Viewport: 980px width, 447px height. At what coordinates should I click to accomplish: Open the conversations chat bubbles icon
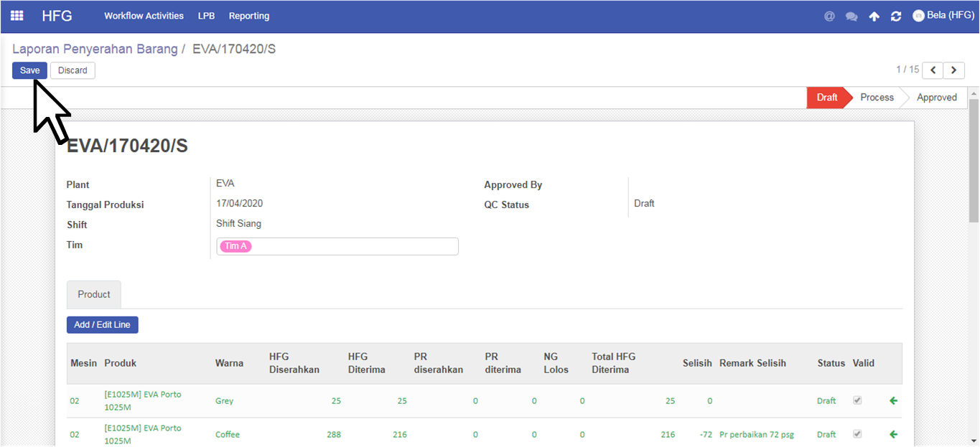851,16
